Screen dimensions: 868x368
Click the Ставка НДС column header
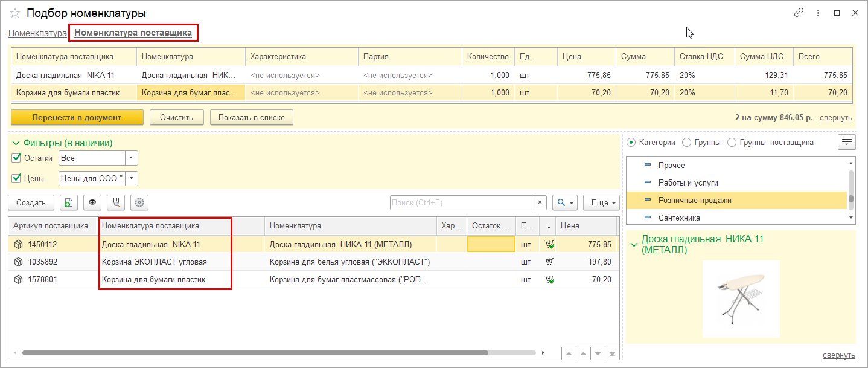tap(704, 56)
